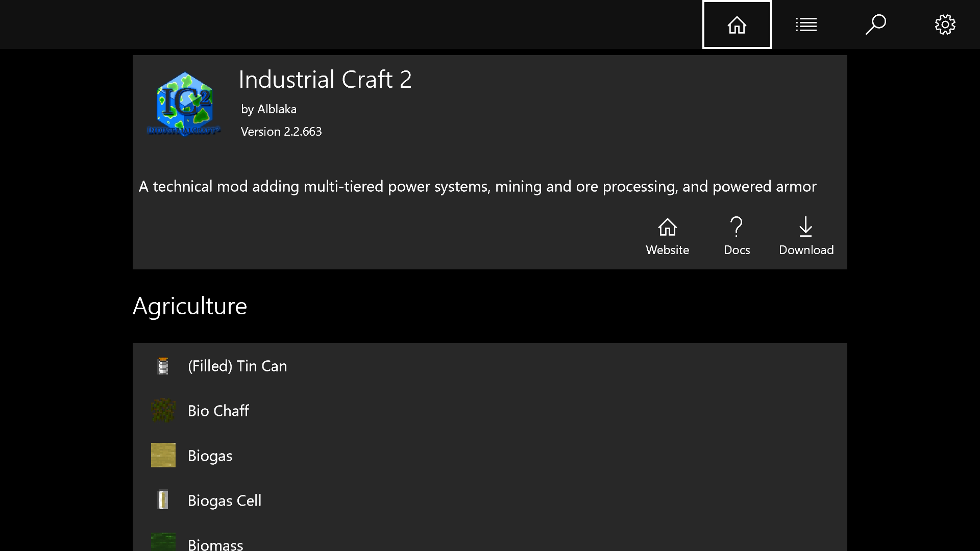Click the Agriculture section heading

click(190, 306)
